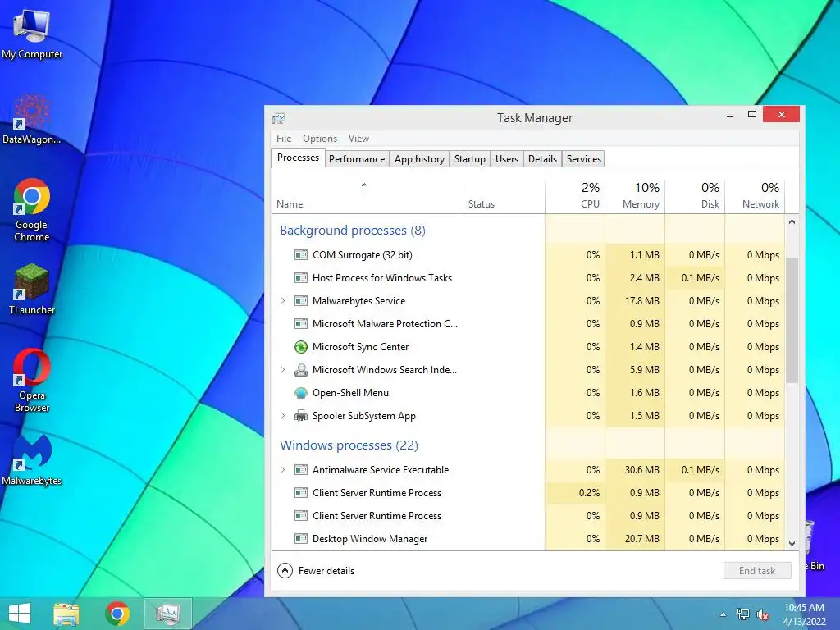
Task: Click the 30.6 MB memory cell
Action: (636, 470)
